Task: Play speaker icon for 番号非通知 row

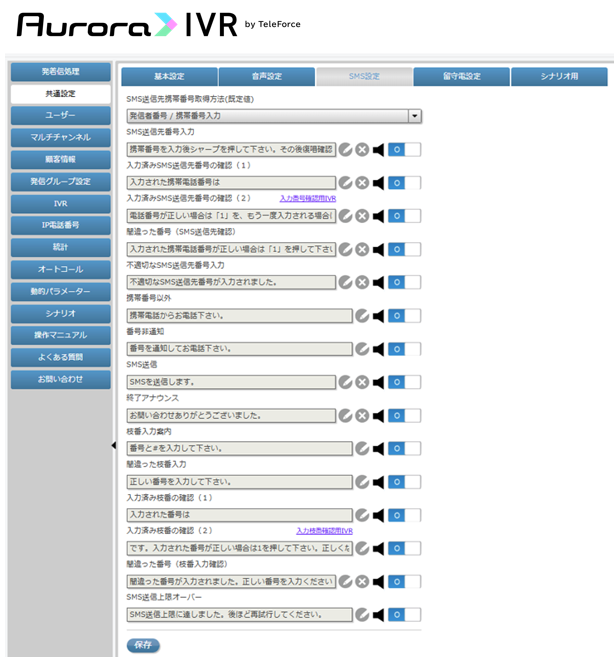Action: [378, 349]
